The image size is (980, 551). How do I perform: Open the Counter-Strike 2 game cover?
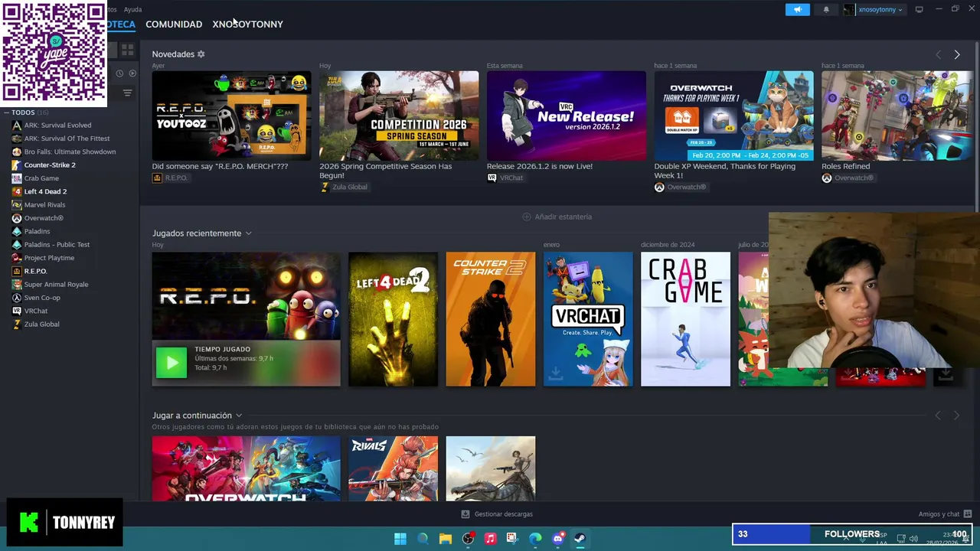[x=491, y=319]
